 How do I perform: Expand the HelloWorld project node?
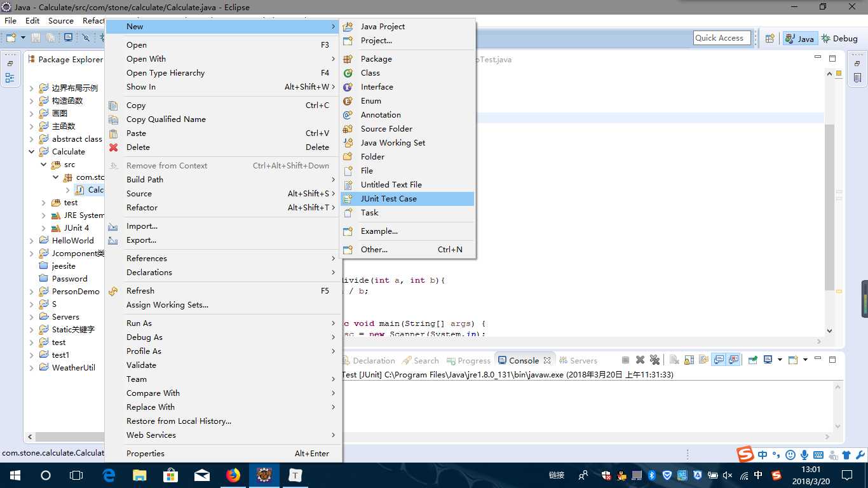32,241
